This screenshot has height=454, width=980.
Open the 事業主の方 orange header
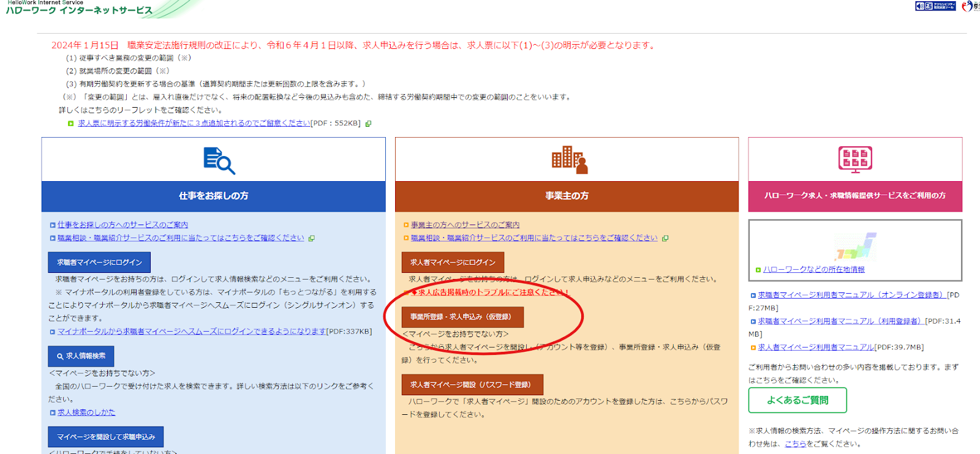(567, 196)
